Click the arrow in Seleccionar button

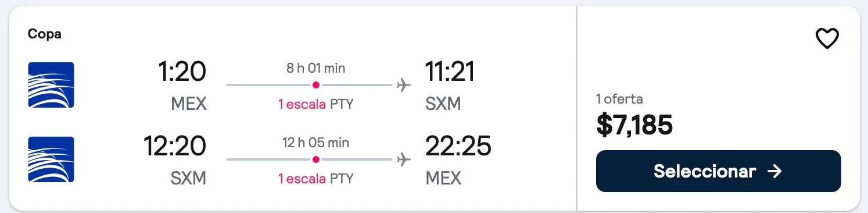pyautogui.click(x=774, y=171)
